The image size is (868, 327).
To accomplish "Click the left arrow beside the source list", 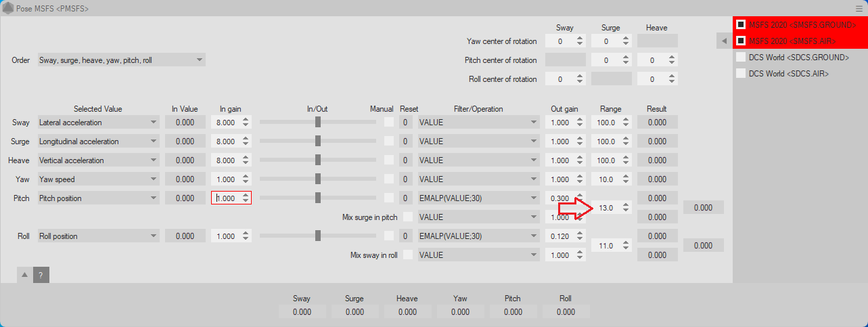I will [x=723, y=41].
